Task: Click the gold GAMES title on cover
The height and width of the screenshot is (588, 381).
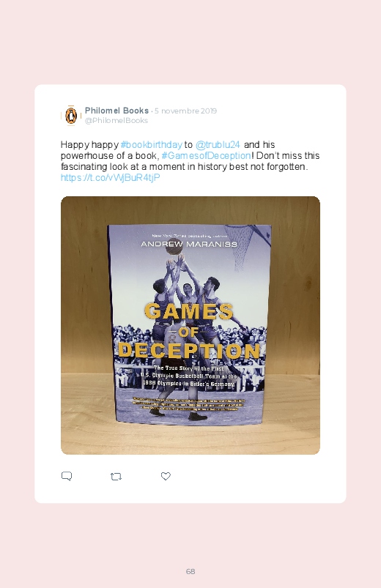Action: pyautogui.click(x=189, y=311)
